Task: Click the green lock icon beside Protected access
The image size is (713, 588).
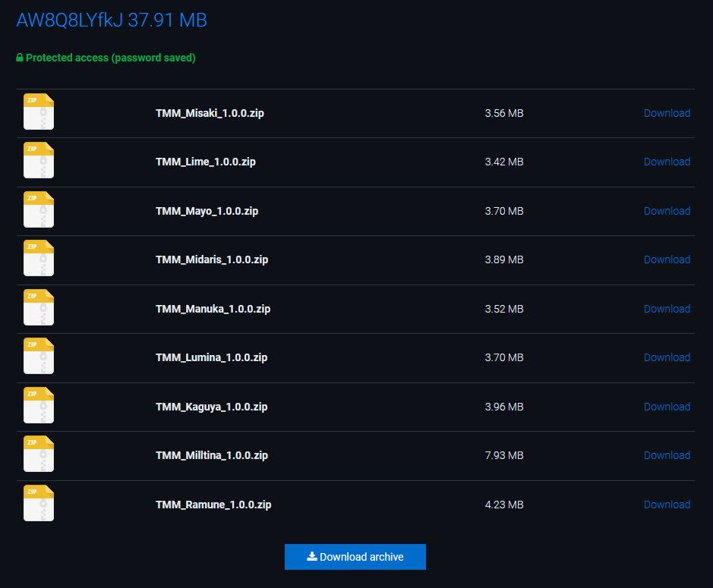Action: pyautogui.click(x=20, y=58)
